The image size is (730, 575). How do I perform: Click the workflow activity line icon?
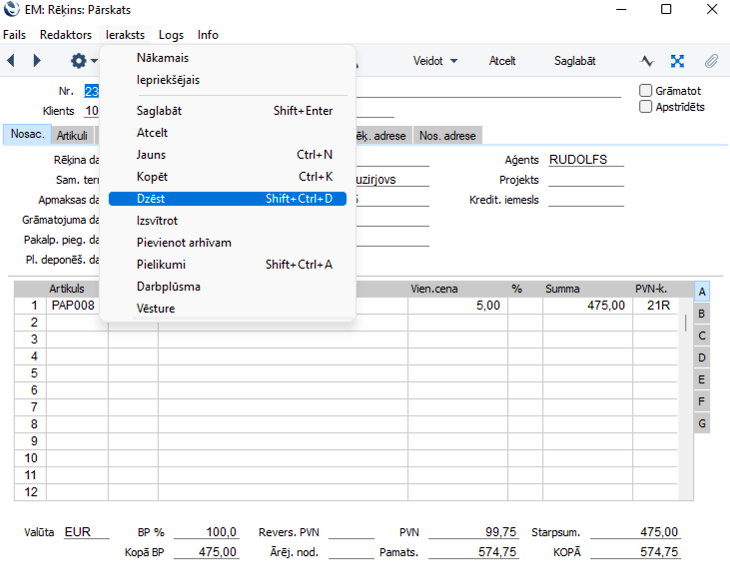pos(647,61)
